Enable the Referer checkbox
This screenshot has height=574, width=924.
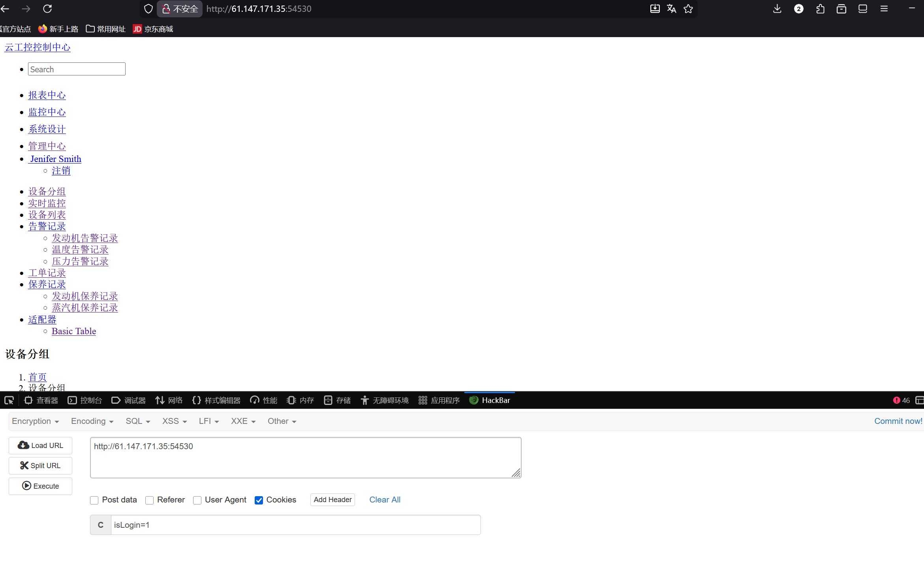[149, 500]
